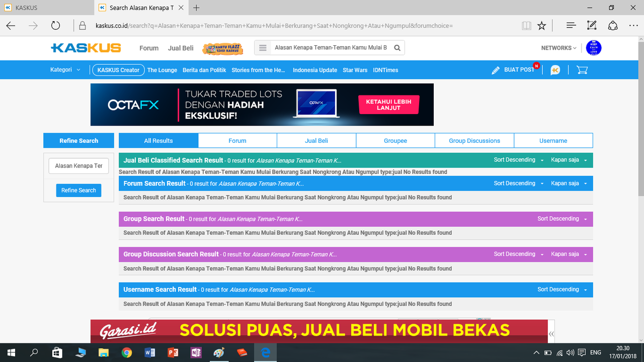644x362 pixels.
Task: Open Sort Descending in Jual Beli Classified results
Action: pos(519,160)
